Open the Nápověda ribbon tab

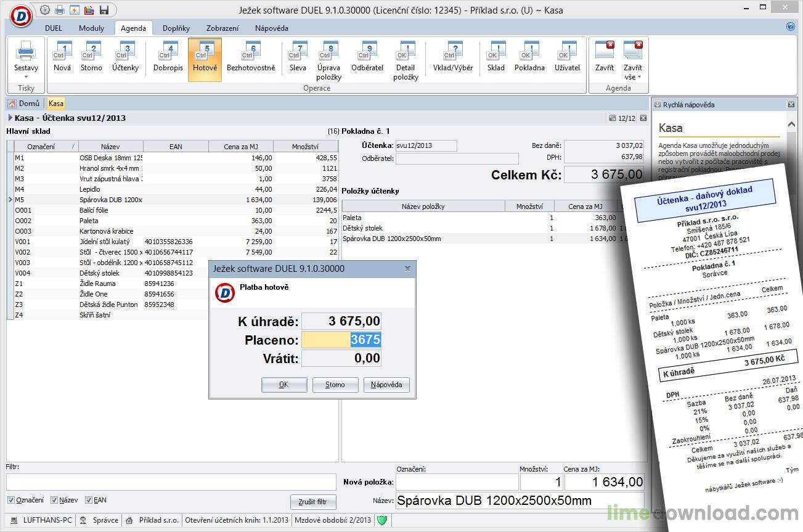click(271, 28)
